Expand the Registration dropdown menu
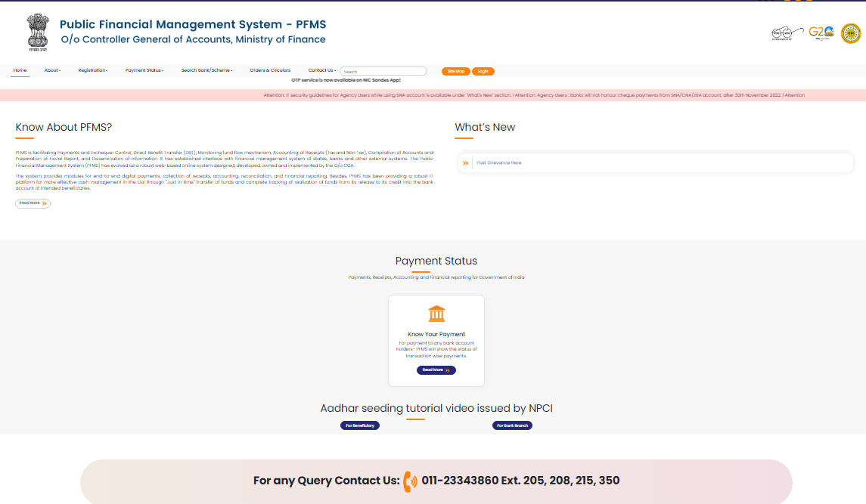Image resolution: width=866 pixels, height=504 pixels. pyautogui.click(x=92, y=70)
